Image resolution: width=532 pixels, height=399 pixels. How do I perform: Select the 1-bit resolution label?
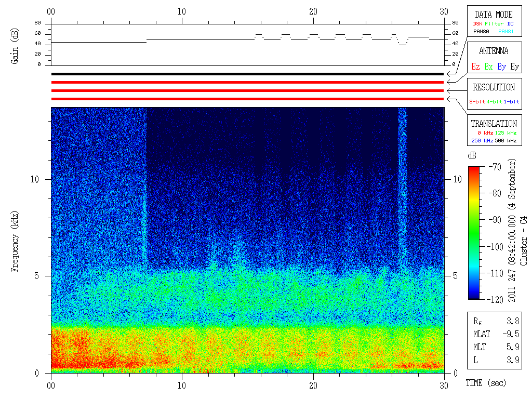coord(511,101)
